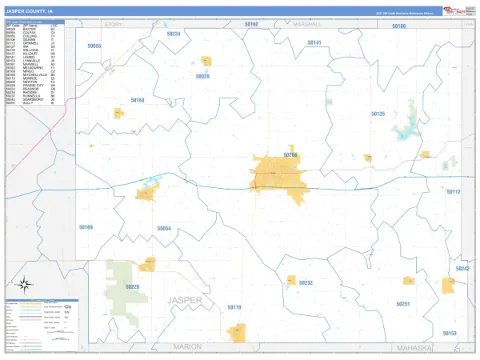Click the MARSHALL county label

307,24
